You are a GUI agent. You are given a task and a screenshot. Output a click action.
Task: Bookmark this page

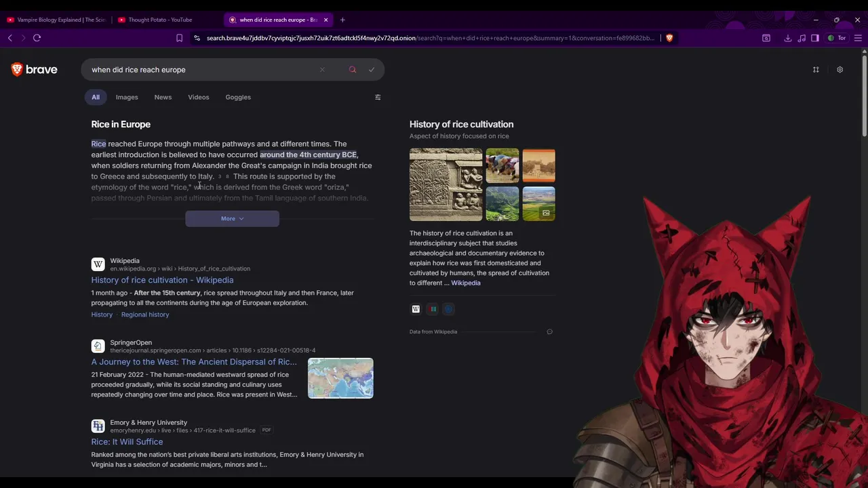179,38
